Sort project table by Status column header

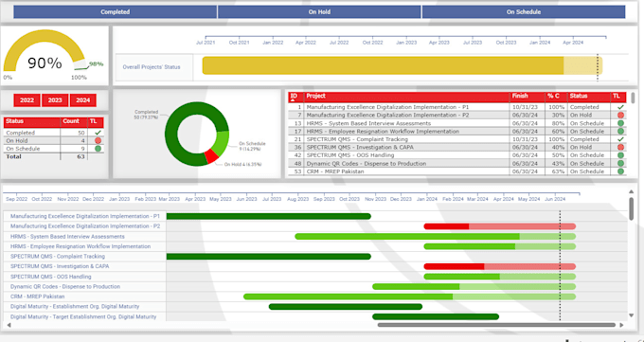[589, 97]
